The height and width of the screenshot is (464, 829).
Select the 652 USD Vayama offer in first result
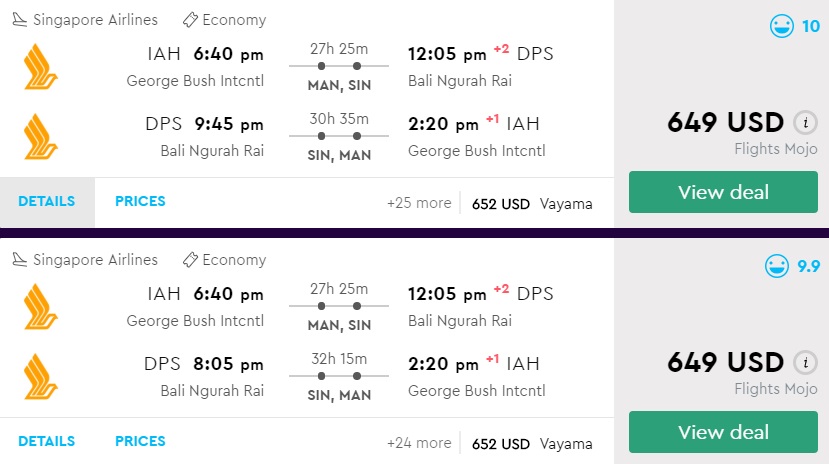(x=532, y=204)
